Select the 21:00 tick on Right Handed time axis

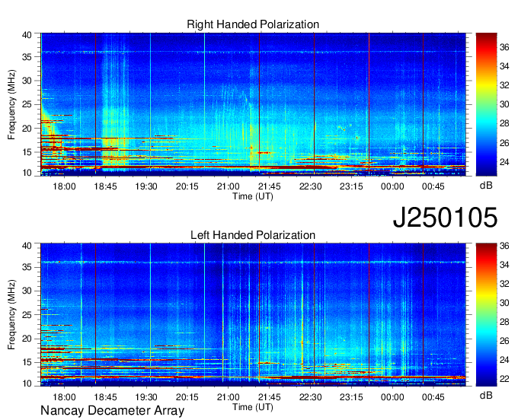click(x=229, y=186)
